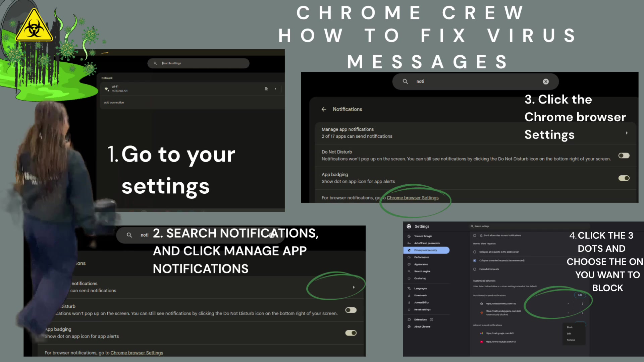Image resolution: width=644 pixels, height=362 pixels.
Task: Open three-dot menu for math.prodigygame.com
Action: point(582,313)
